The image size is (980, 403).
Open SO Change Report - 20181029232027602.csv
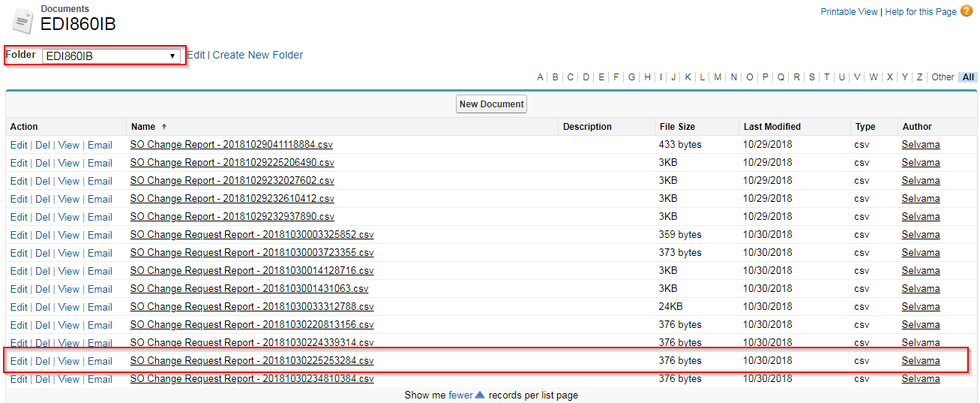(x=232, y=180)
